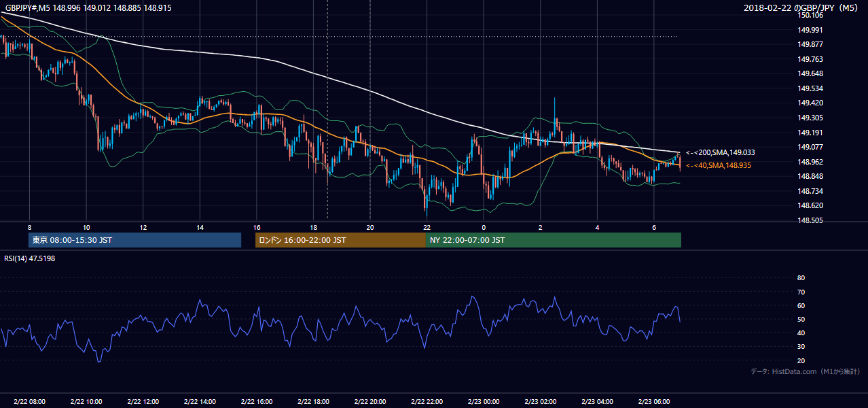Image resolution: width=868 pixels, height=408 pixels.
Task: Click hour tick 16 under the price chart
Action: point(257,227)
